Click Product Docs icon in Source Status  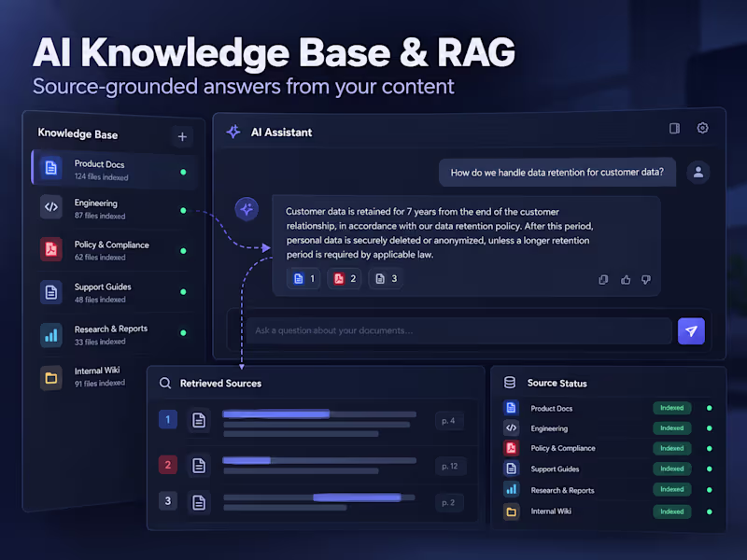511,408
